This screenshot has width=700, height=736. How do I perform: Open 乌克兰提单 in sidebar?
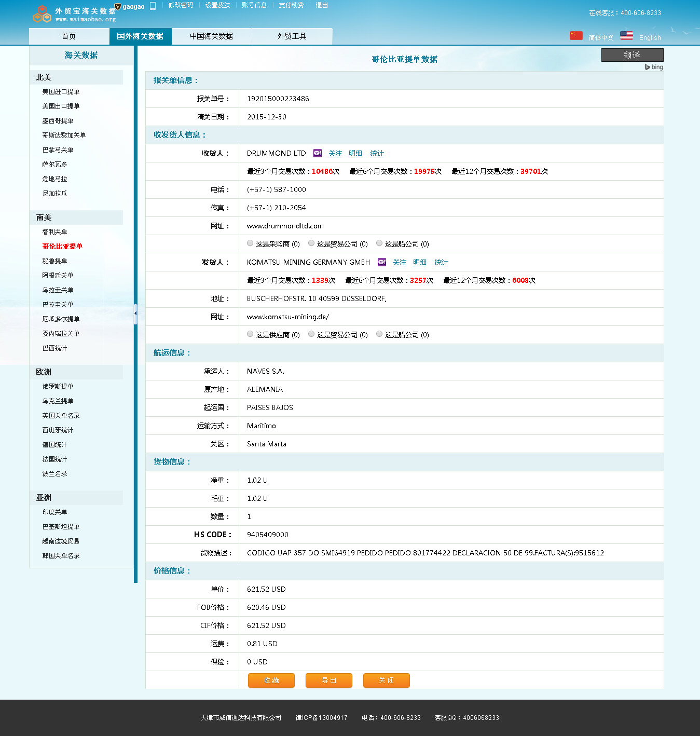point(58,401)
